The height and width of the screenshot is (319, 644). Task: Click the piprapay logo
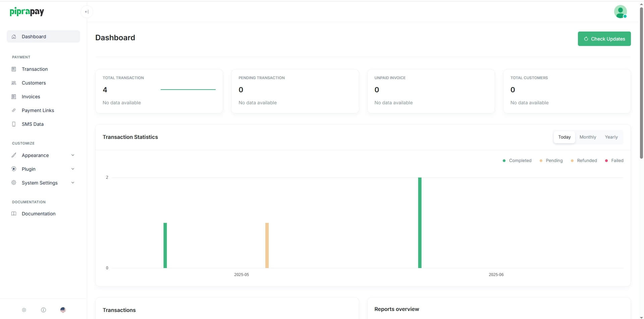(x=27, y=12)
